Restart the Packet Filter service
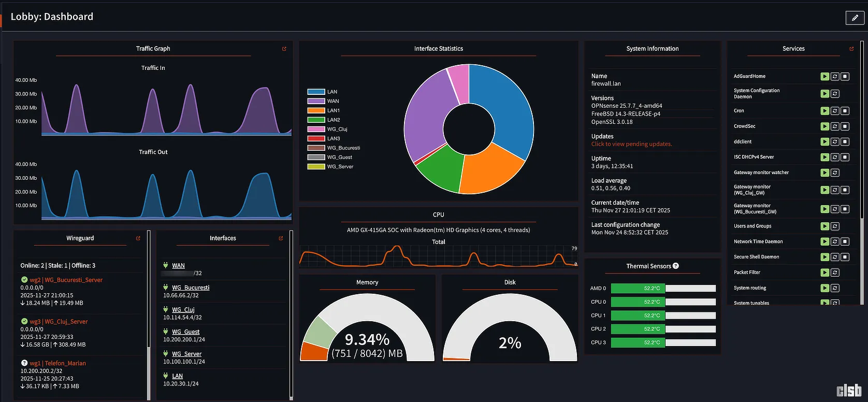 [x=835, y=272]
